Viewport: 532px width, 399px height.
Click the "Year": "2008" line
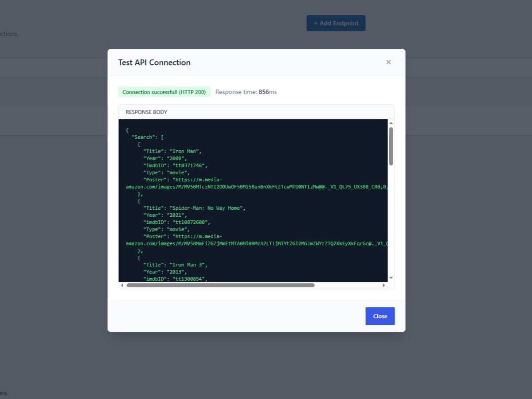[165, 158]
